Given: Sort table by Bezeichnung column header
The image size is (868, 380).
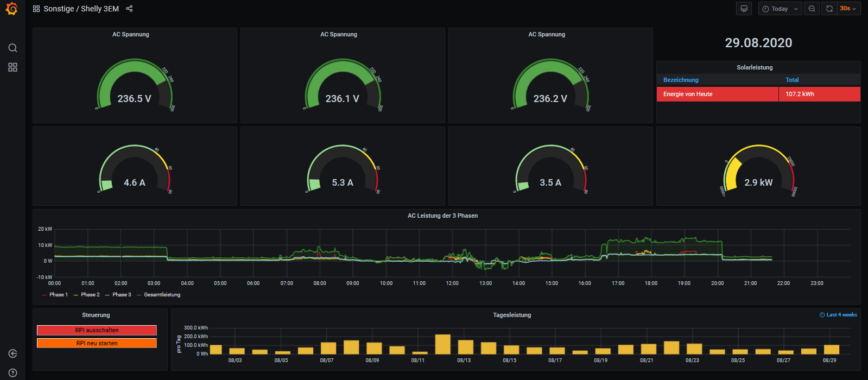Looking at the screenshot, I should point(681,80).
